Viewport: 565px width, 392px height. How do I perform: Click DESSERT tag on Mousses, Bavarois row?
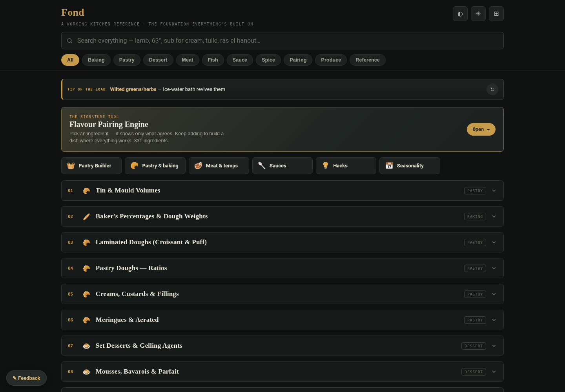pos(474,372)
